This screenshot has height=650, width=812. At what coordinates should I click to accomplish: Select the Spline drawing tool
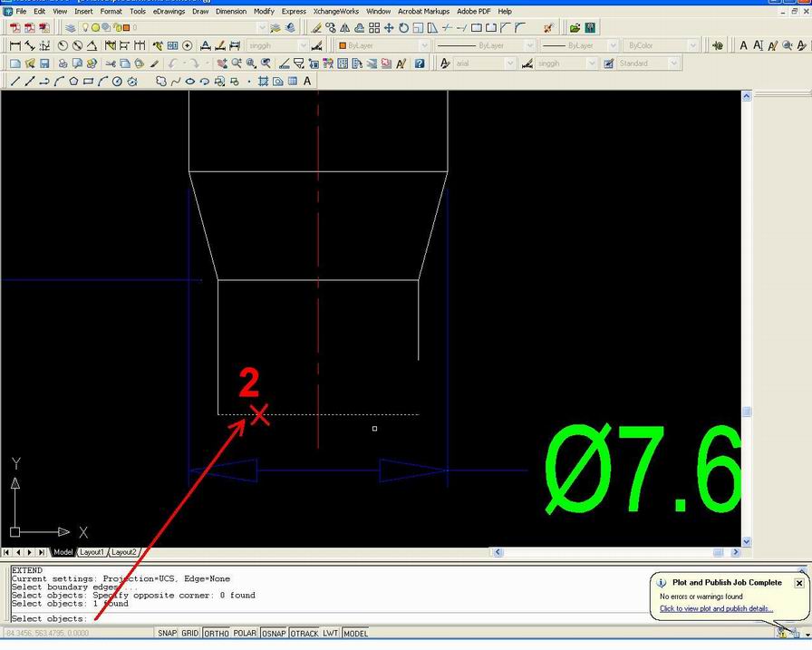(x=178, y=81)
